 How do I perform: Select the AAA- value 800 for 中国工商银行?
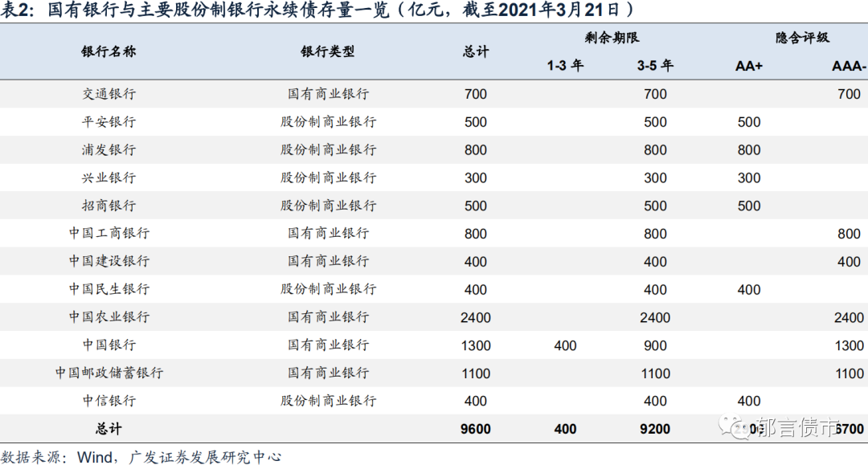click(850, 234)
